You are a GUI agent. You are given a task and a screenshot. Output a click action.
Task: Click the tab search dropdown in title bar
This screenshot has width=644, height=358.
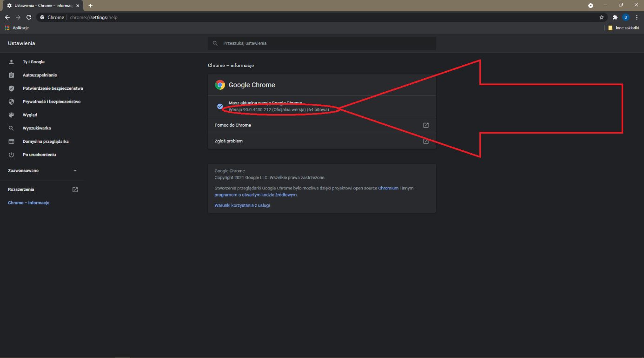coord(591,6)
